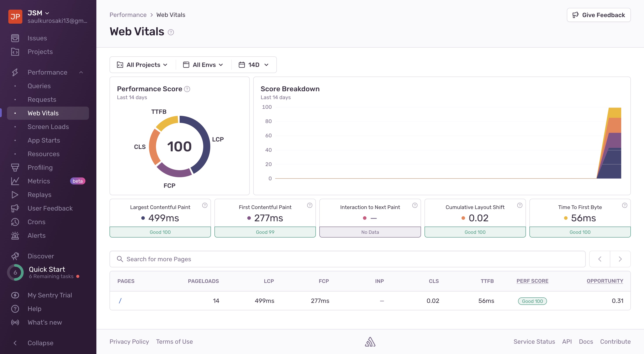The height and width of the screenshot is (354, 644).
Task: Open the Queries performance page
Action: coord(39,86)
